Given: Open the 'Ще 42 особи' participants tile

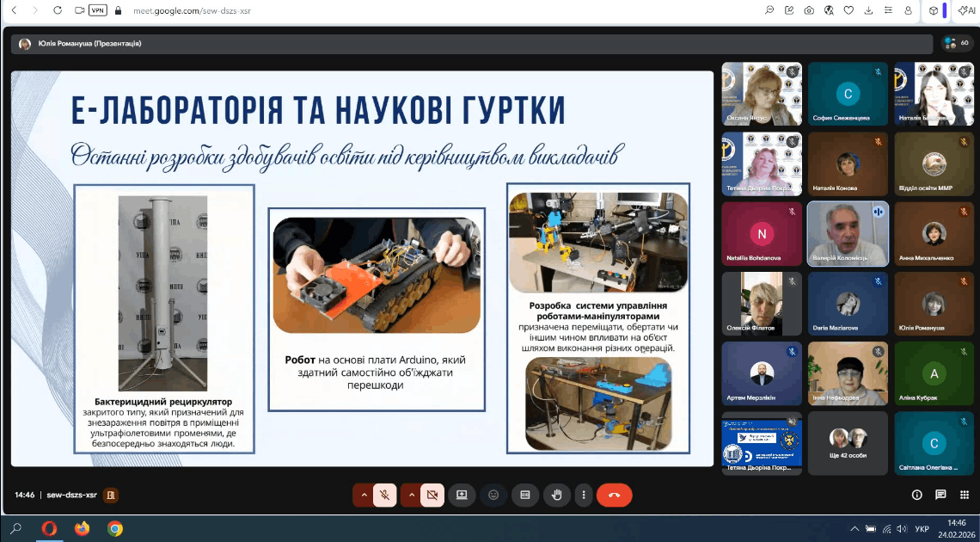Looking at the screenshot, I should [848, 443].
